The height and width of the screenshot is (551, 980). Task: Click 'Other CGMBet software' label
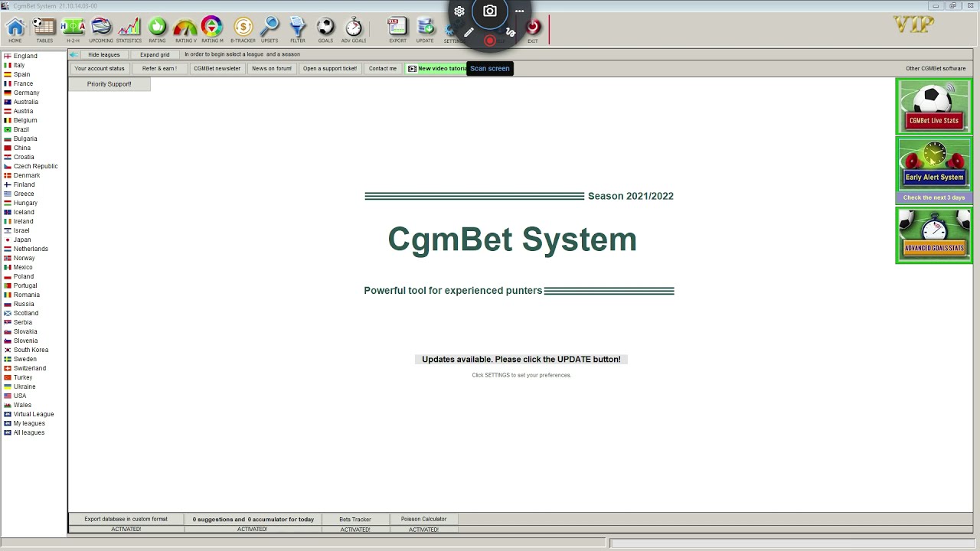[x=936, y=68]
